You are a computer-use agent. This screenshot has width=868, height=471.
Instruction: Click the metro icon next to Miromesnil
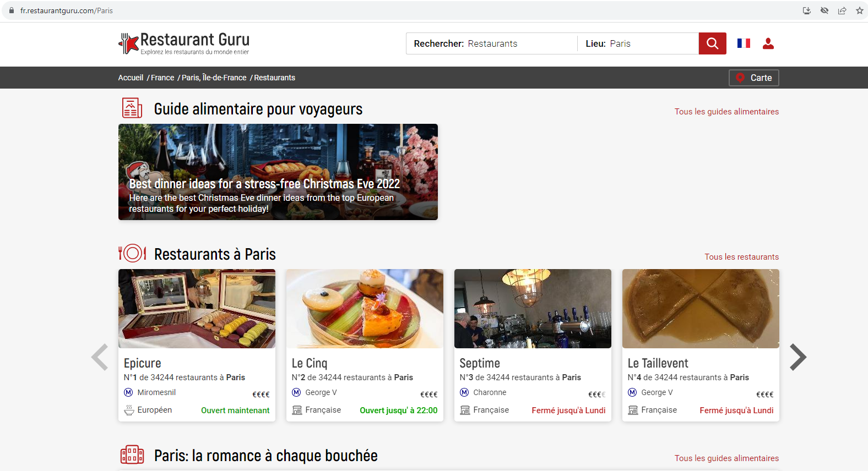[x=128, y=392]
